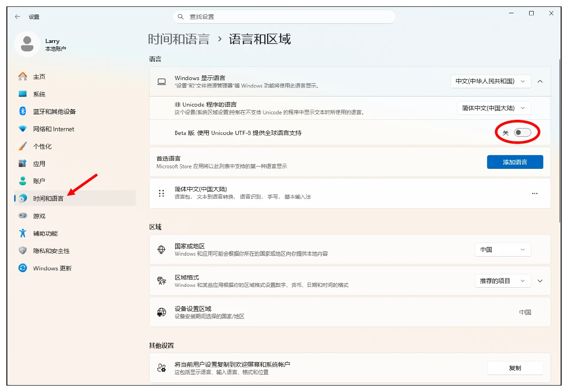Viewport: 568px width, 392px height.
Task: Click the 简体中文(中国大陆) language row
Action: [350, 193]
